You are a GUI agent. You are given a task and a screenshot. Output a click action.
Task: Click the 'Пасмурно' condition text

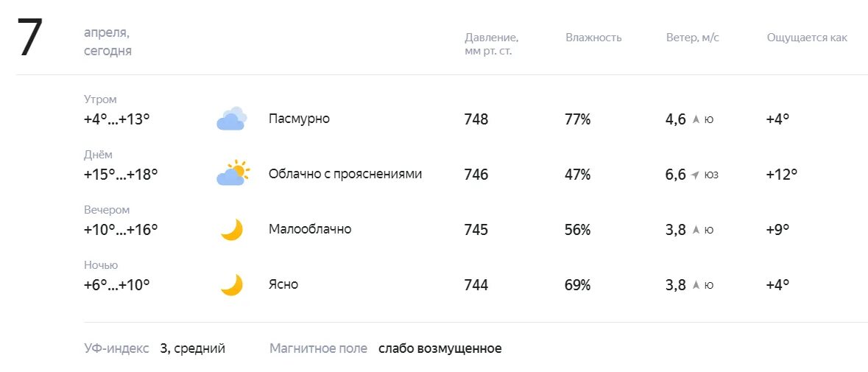tap(299, 119)
